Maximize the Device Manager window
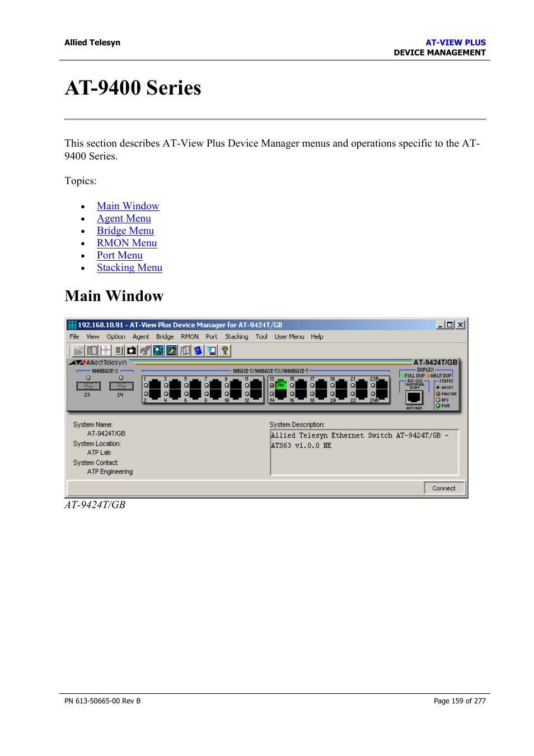534x756 pixels. pos(449,325)
